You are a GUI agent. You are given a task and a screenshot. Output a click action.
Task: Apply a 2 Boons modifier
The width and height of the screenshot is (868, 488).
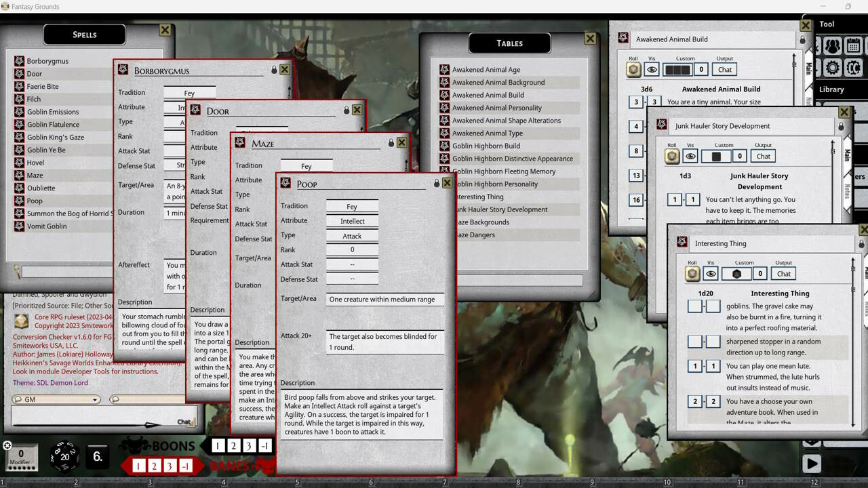click(233, 445)
